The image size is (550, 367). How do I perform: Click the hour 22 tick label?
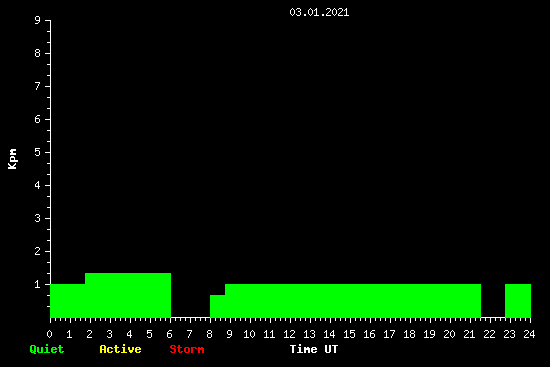pos(489,334)
